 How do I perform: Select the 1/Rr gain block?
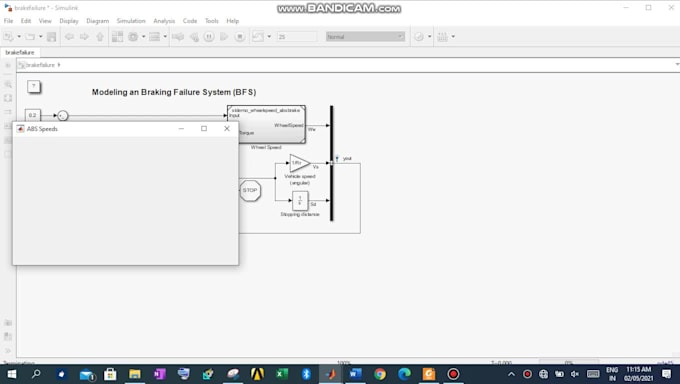tap(299, 163)
